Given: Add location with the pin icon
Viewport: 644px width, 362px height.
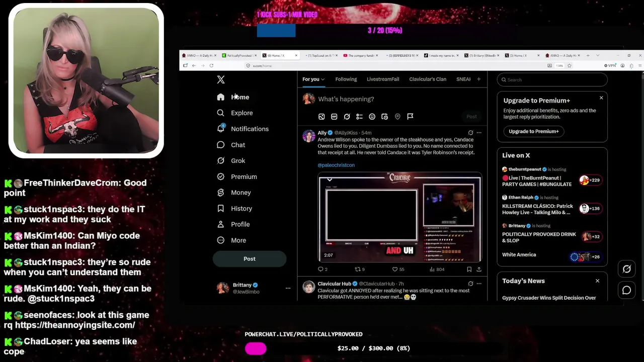Looking at the screenshot, I should (397, 117).
